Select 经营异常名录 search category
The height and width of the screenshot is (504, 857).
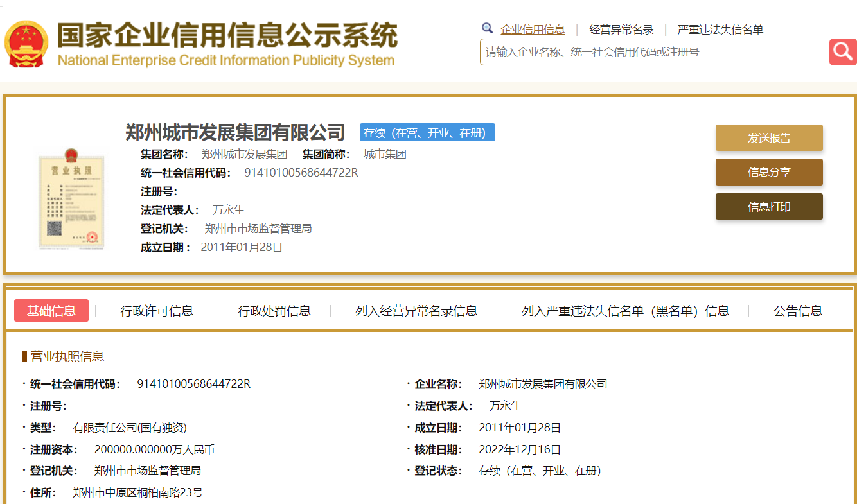pos(621,30)
